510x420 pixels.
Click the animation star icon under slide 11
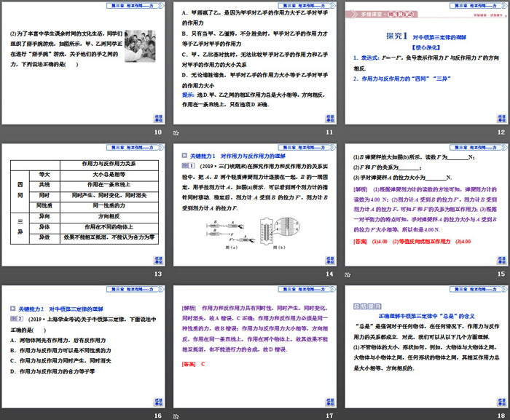[x=176, y=132]
